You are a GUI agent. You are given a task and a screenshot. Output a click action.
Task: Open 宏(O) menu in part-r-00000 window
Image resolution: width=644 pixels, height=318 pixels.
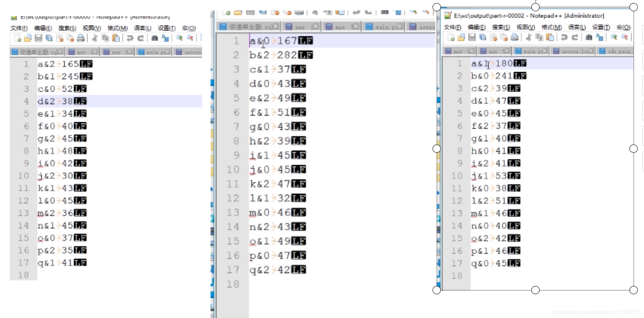(189, 28)
